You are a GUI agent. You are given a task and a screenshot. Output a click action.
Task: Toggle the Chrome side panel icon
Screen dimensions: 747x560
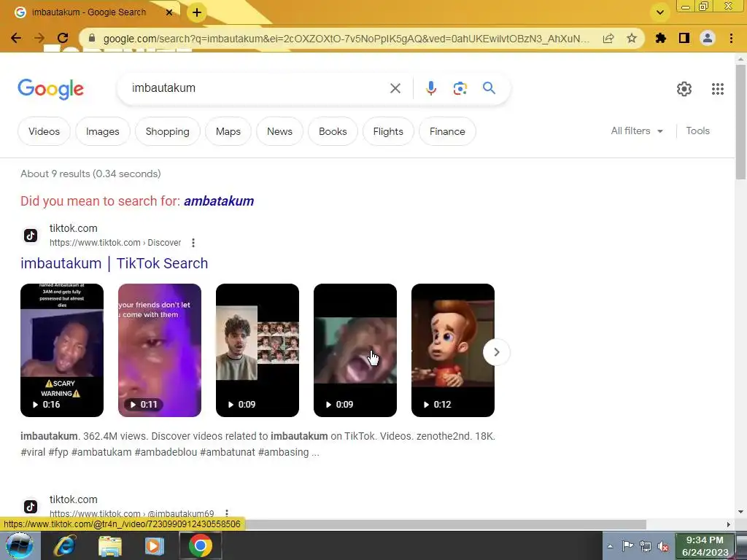[x=684, y=38]
